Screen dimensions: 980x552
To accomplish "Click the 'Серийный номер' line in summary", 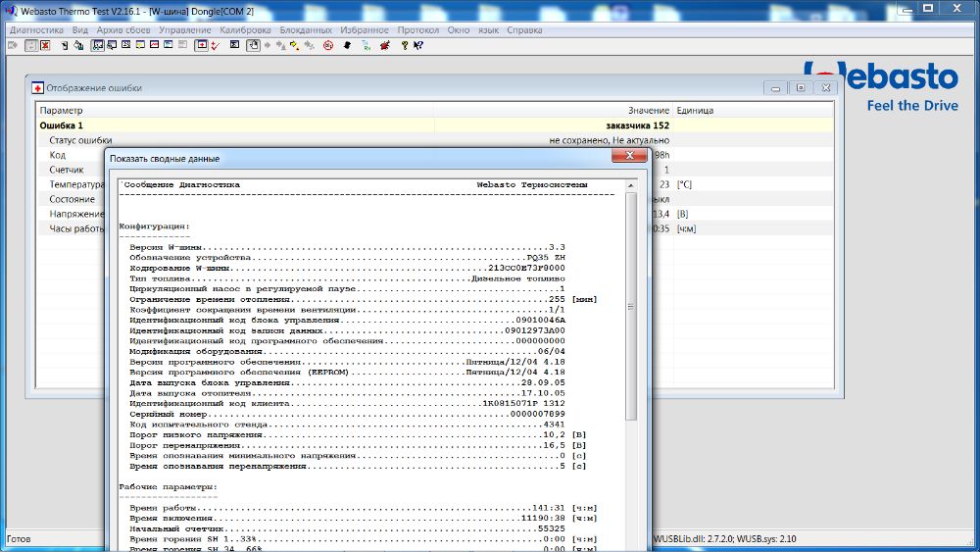I will click(347, 414).
